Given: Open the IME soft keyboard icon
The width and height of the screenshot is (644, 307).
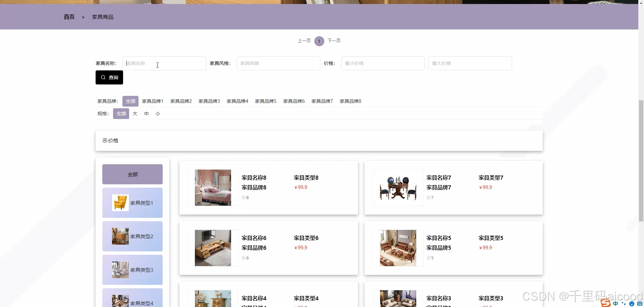Looking at the screenshot, I should tap(640, 304).
